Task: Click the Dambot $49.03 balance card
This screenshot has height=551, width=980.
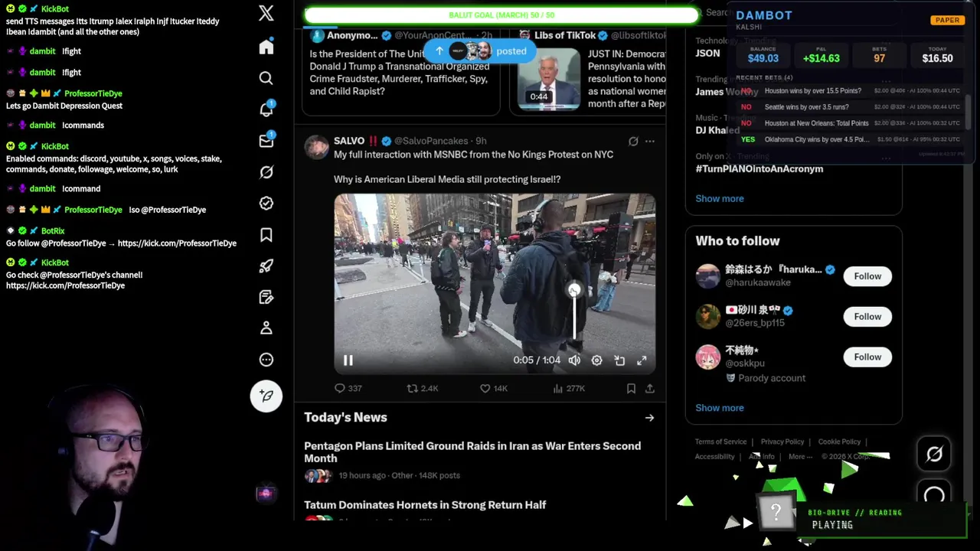Action: coord(763,54)
